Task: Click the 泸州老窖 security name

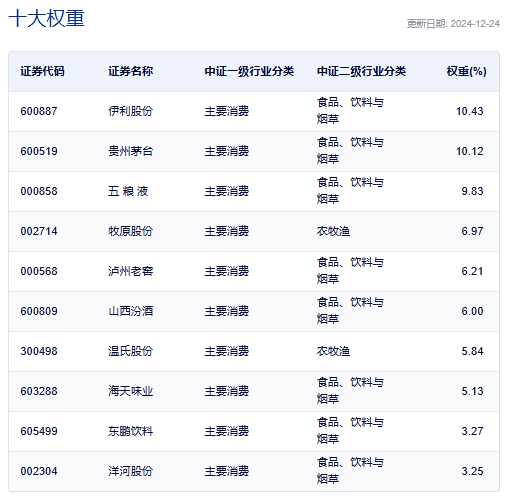Action: 131,271
